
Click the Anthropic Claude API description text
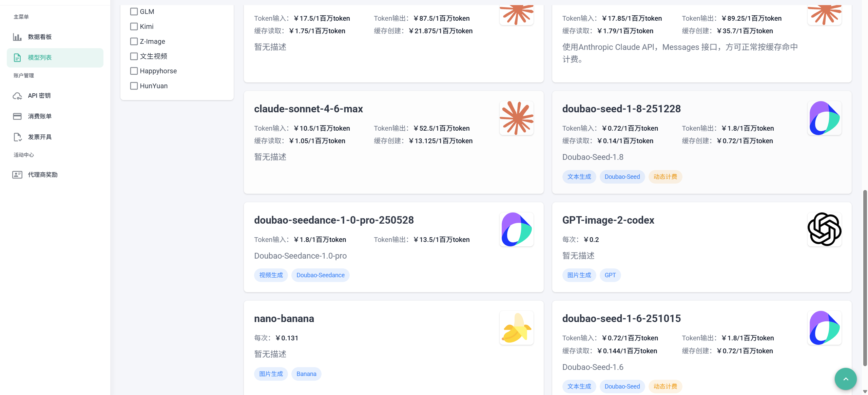click(680, 53)
